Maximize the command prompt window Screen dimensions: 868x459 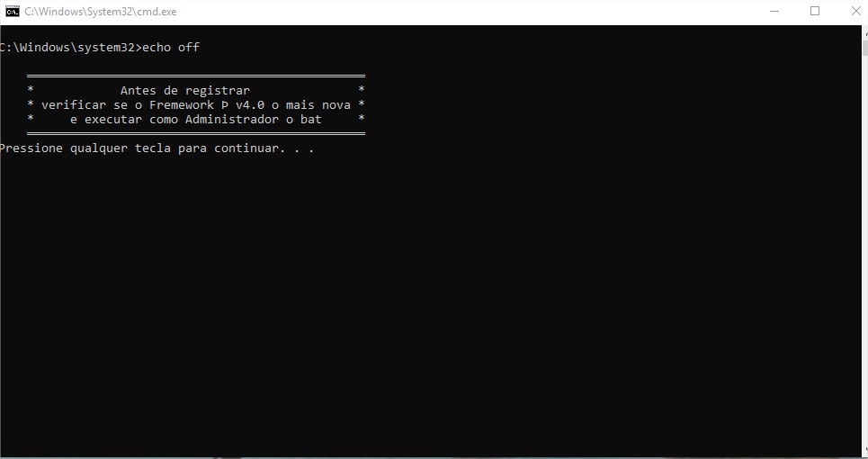pyautogui.click(x=815, y=11)
